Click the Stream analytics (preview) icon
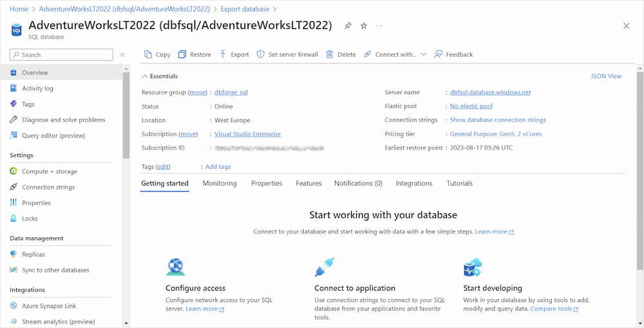This screenshot has width=644, height=328. [14, 322]
